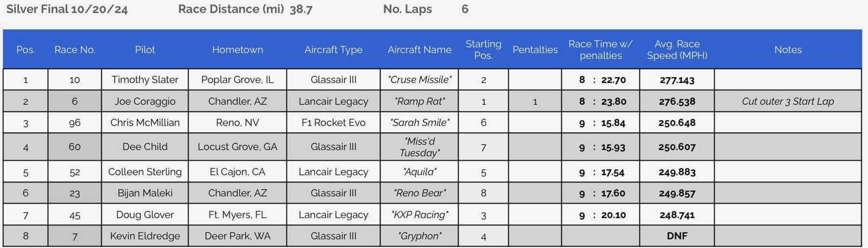Click the Pentalties column header
Screen dimensions: 868x248
point(535,50)
